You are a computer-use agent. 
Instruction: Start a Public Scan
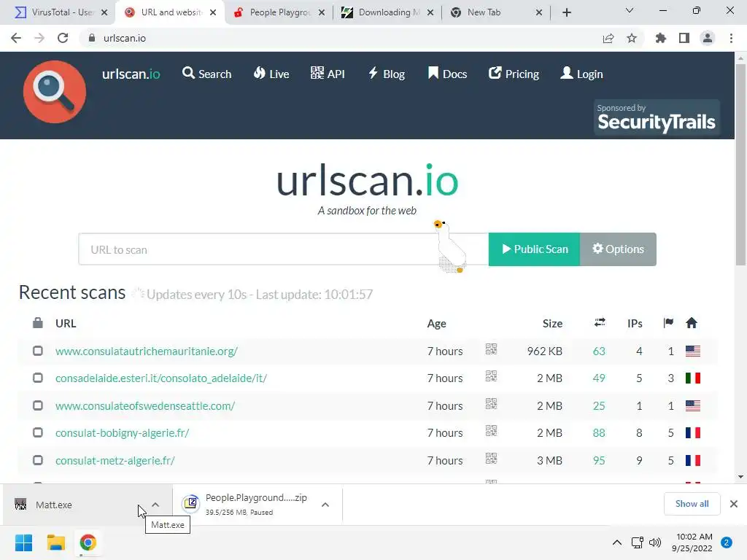[x=534, y=249]
